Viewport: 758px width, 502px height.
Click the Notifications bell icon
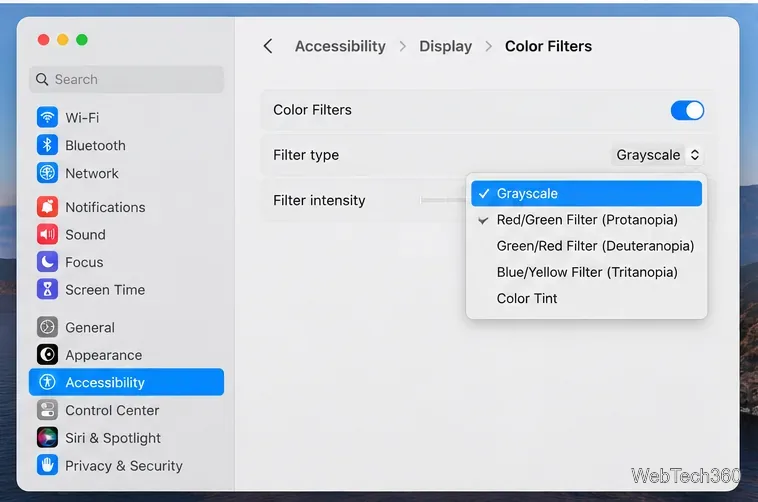[x=47, y=207]
